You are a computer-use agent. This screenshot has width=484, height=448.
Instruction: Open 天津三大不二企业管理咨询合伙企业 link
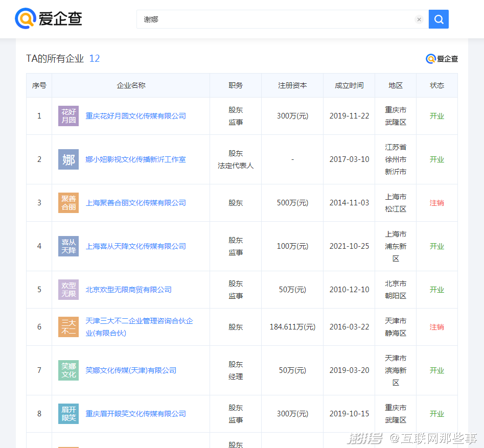click(139, 321)
